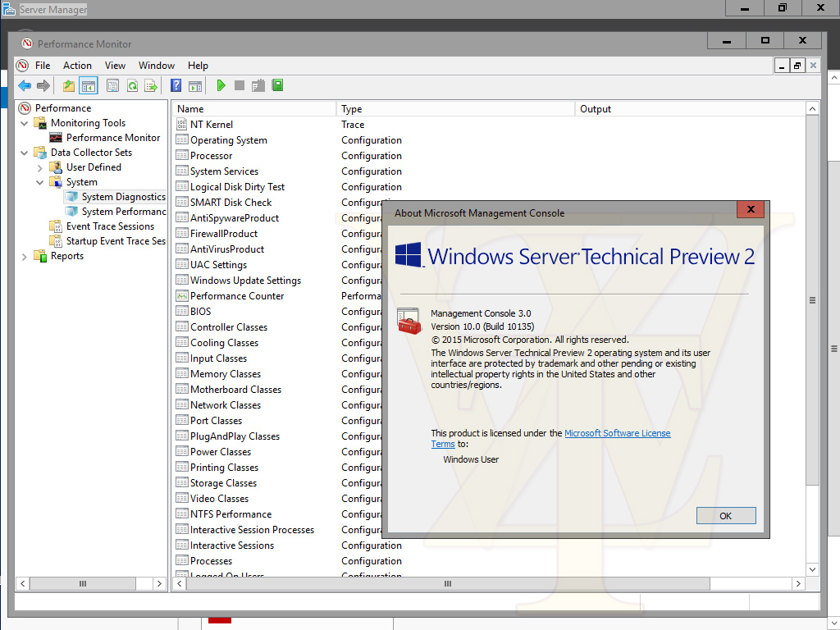Select System Performance in the tree

point(119,211)
